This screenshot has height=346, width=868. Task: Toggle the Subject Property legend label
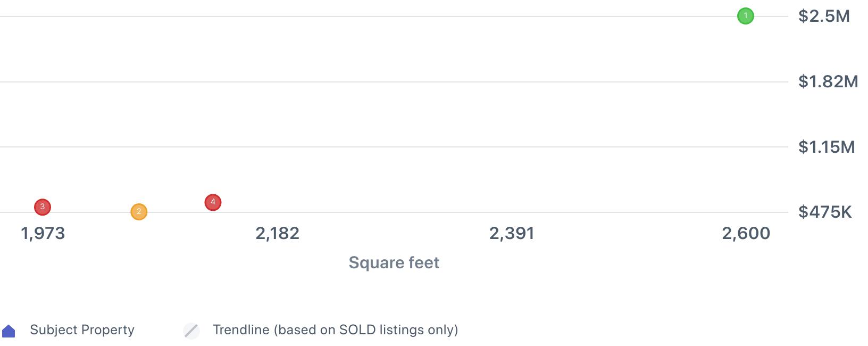(x=82, y=330)
